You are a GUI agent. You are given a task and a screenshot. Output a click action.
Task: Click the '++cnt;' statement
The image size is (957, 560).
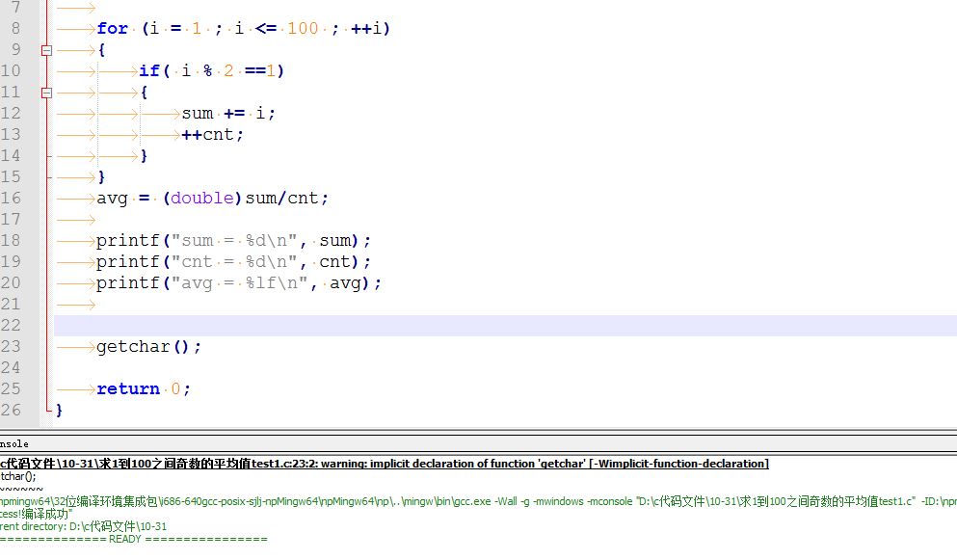pos(212,134)
